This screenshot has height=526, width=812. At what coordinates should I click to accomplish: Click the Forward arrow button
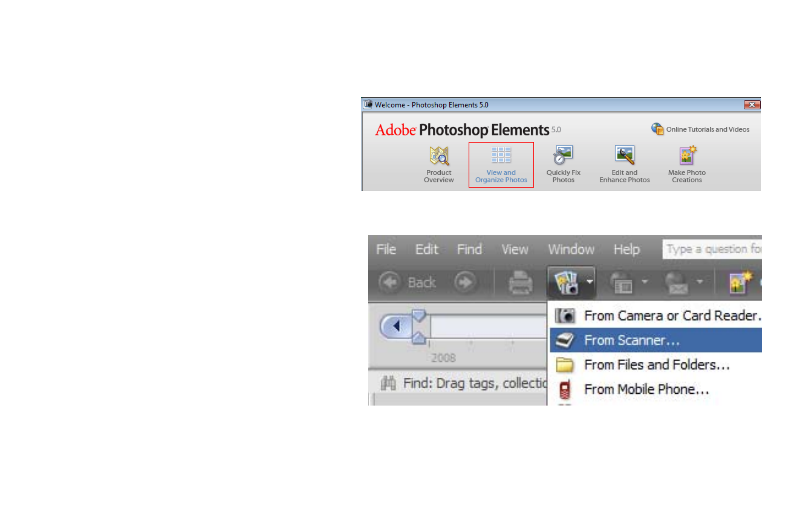[x=465, y=282]
